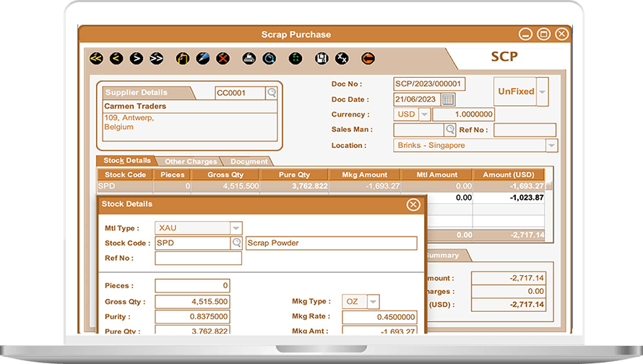Click the amount cell -1,023.87
This screenshot has width=643, height=364.
(509, 198)
